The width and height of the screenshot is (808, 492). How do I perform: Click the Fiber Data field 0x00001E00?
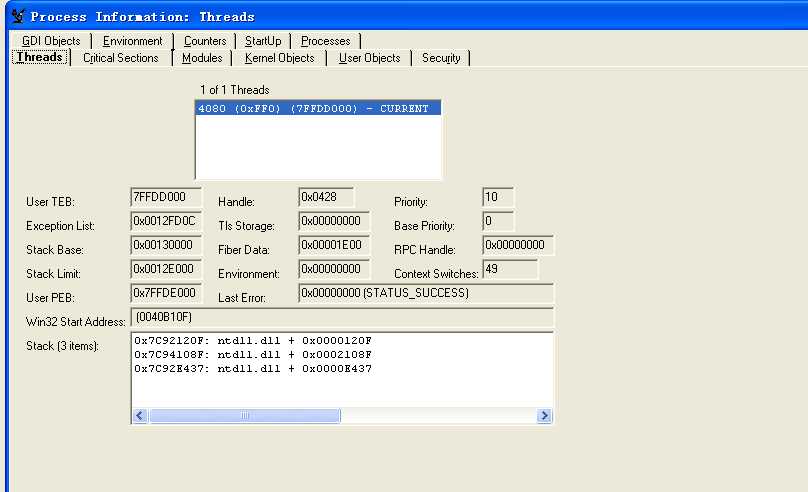[x=334, y=245]
